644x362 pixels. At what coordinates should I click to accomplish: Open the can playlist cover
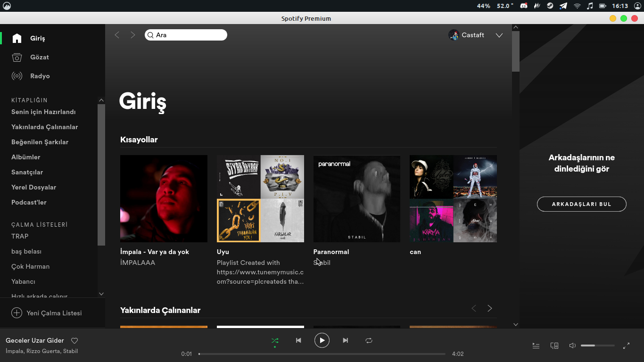click(453, 198)
